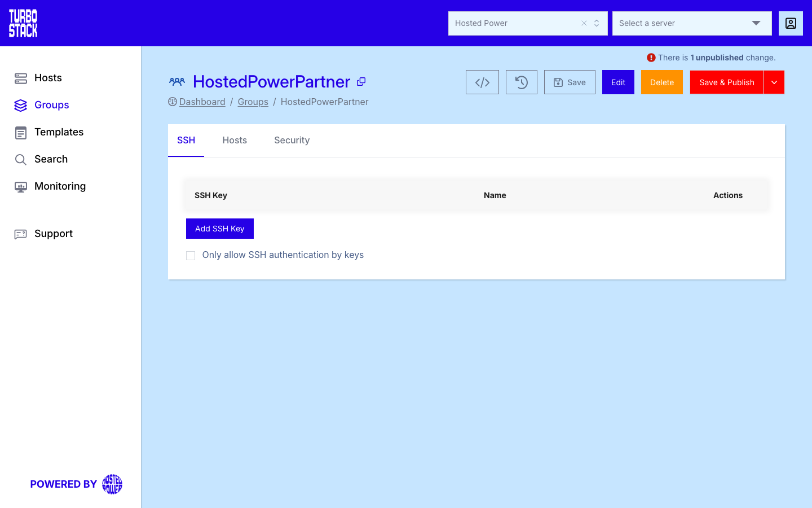Image resolution: width=812 pixels, height=508 pixels.
Task: Click the group icon beside the title
Action: point(176,82)
